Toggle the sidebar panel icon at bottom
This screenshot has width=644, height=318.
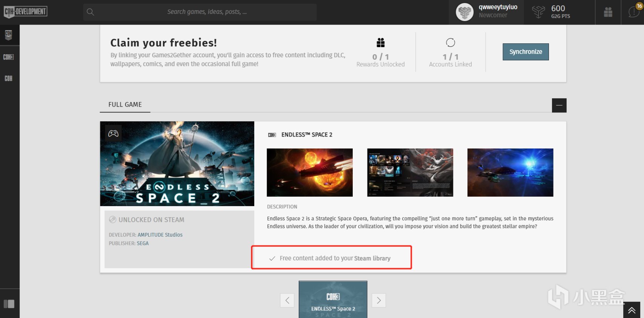9,304
